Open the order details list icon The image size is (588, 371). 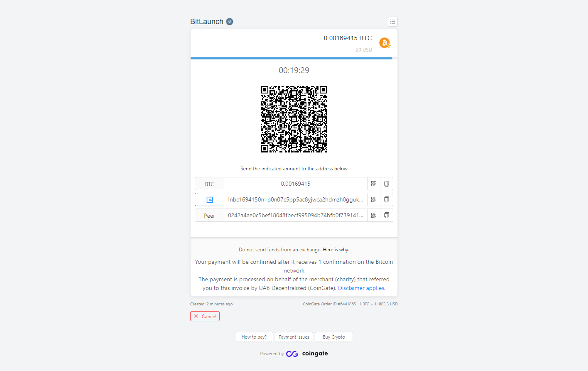point(392,22)
